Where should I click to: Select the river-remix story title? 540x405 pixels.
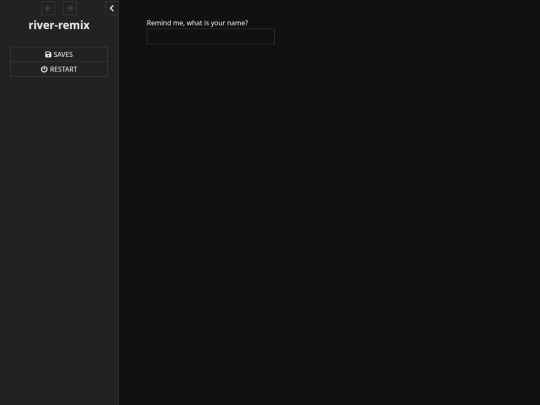59,25
